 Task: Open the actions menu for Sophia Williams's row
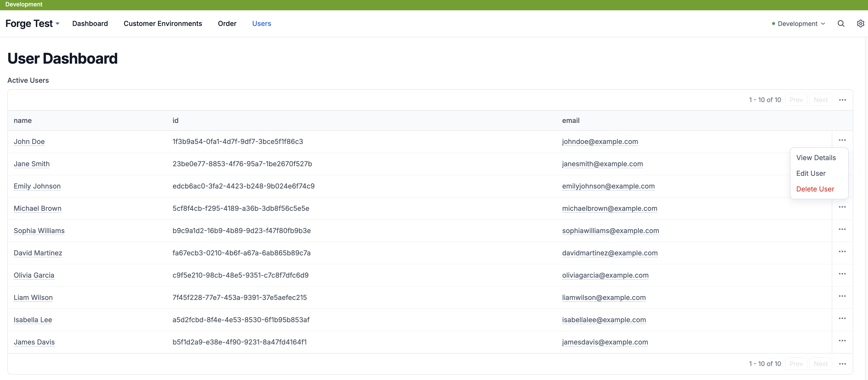point(842,229)
